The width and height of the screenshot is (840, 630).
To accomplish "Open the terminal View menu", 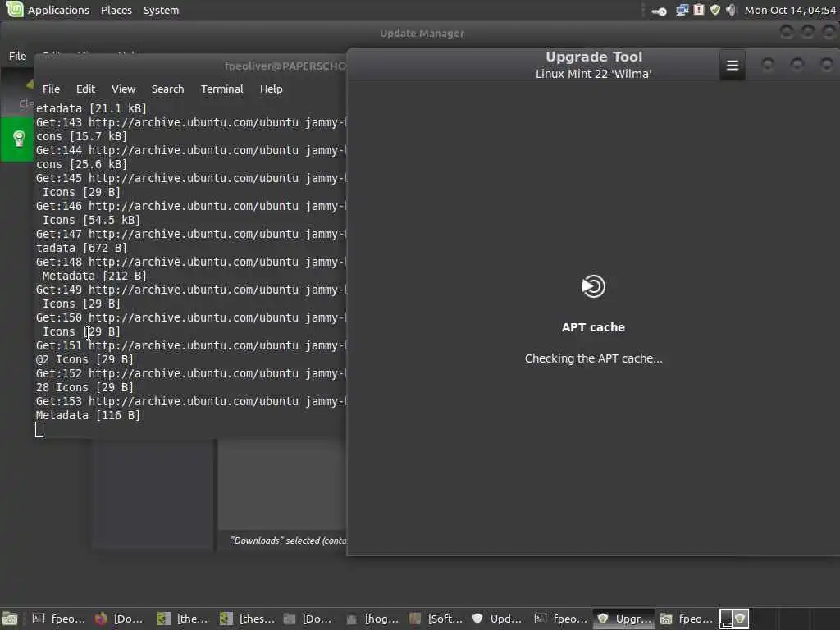I will [123, 89].
